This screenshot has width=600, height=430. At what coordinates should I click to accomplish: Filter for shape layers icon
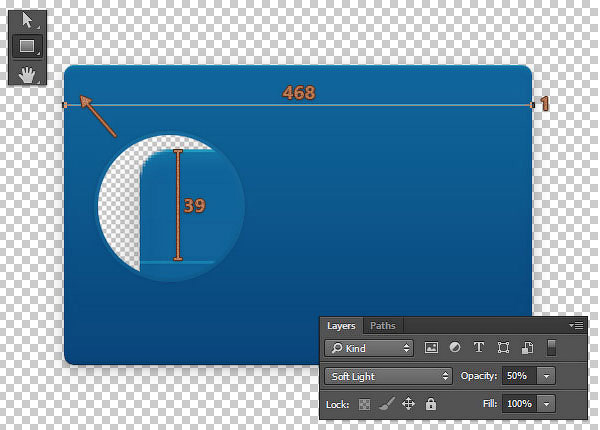503,347
